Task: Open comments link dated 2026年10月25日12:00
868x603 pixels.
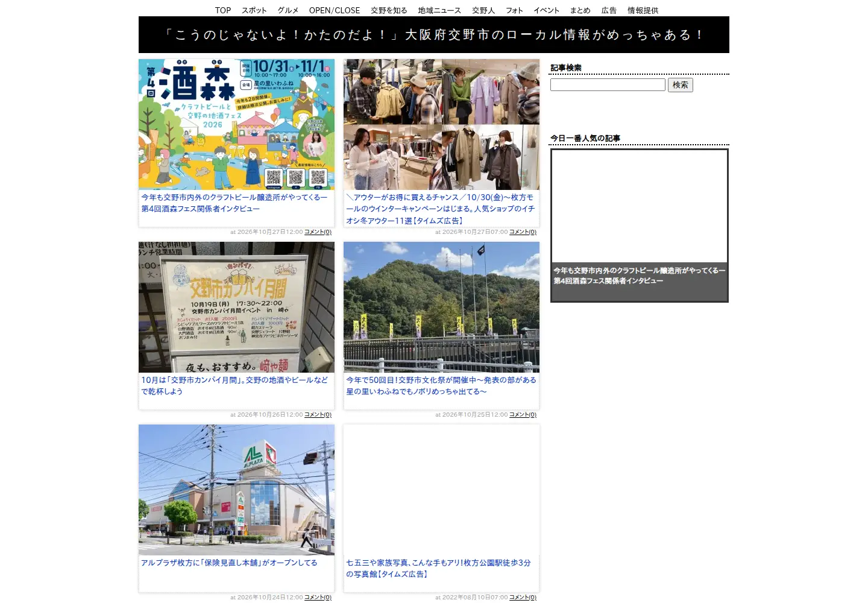Action: (x=523, y=415)
